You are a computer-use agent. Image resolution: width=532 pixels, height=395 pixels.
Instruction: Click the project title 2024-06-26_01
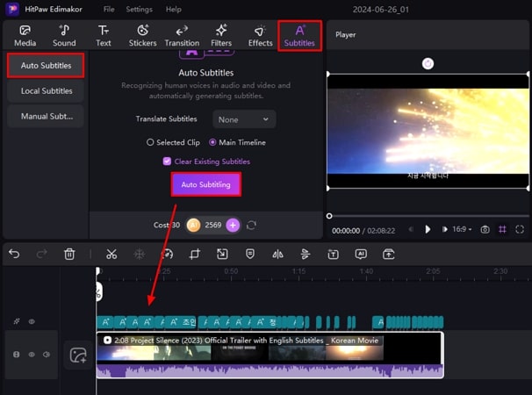(381, 10)
